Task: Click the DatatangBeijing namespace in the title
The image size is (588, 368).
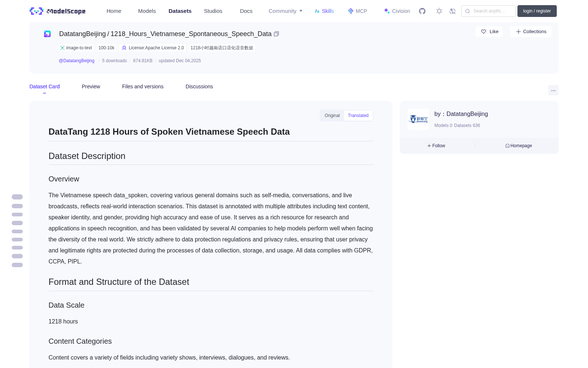Action: [82, 34]
